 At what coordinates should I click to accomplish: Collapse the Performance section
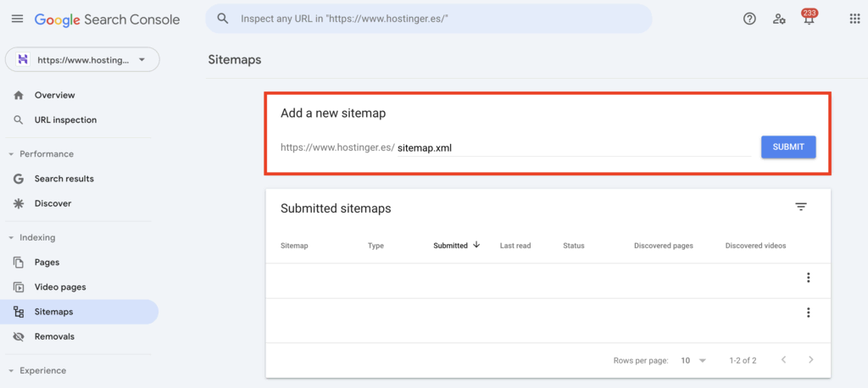pyautogui.click(x=12, y=154)
